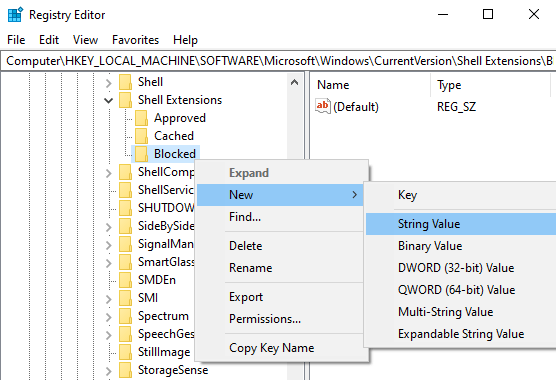This screenshot has height=380, width=556.
Task: Choose Rename from the context menu
Action: (280, 268)
